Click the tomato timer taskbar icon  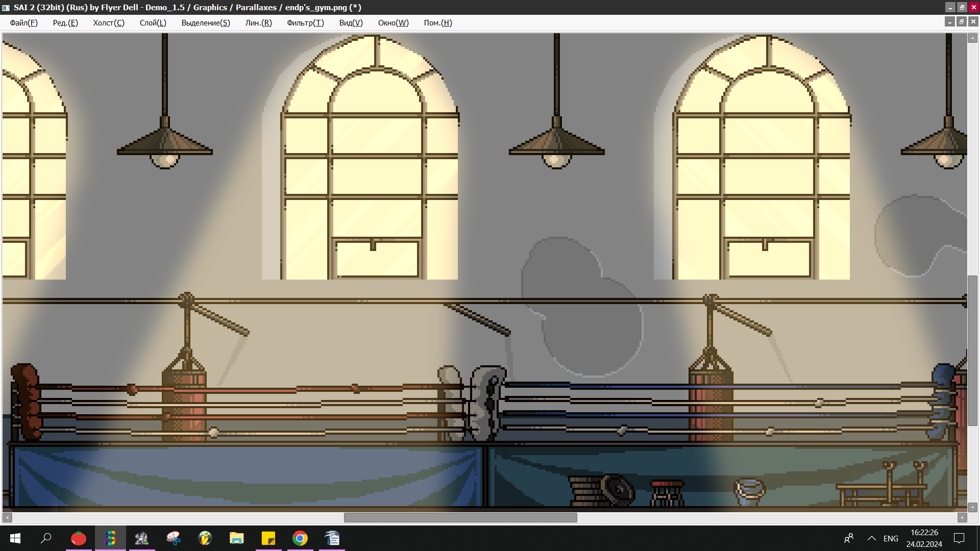(79, 538)
